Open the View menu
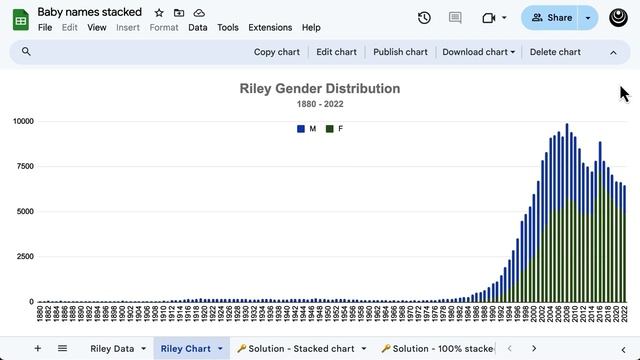The width and height of the screenshot is (640, 360). tap(97, 27)
